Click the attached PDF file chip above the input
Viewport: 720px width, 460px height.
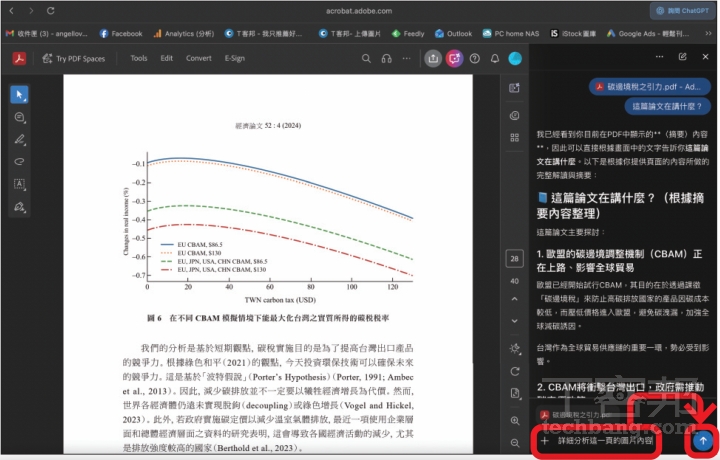[577, 415]
